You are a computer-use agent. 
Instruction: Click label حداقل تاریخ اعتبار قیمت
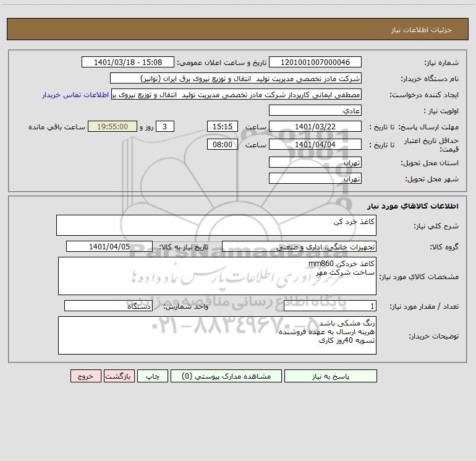coord(431,145)
